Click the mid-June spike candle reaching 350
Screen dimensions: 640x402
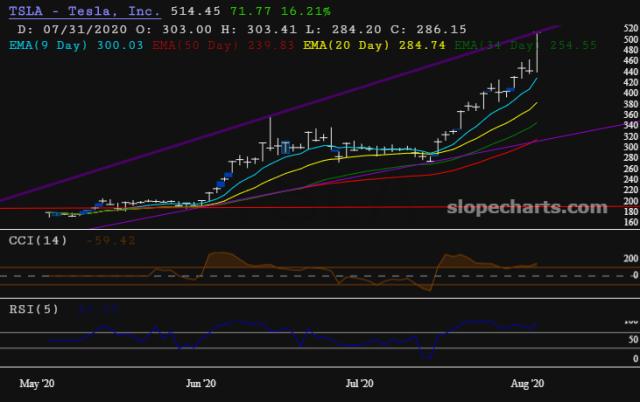point(270,135)
